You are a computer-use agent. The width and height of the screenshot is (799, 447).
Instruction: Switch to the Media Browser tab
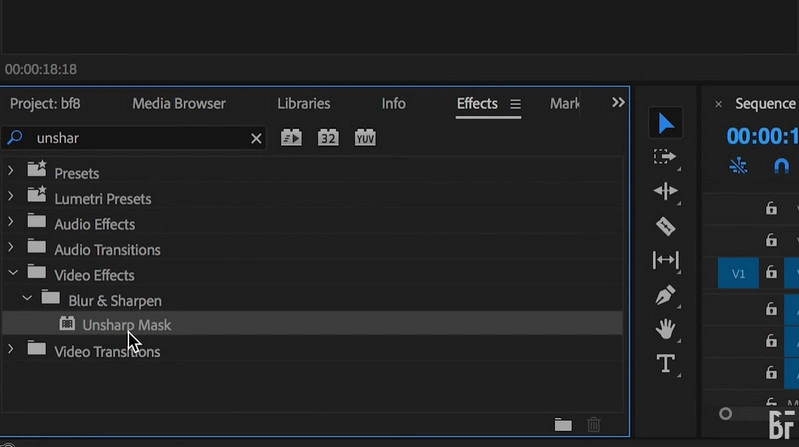179,104
